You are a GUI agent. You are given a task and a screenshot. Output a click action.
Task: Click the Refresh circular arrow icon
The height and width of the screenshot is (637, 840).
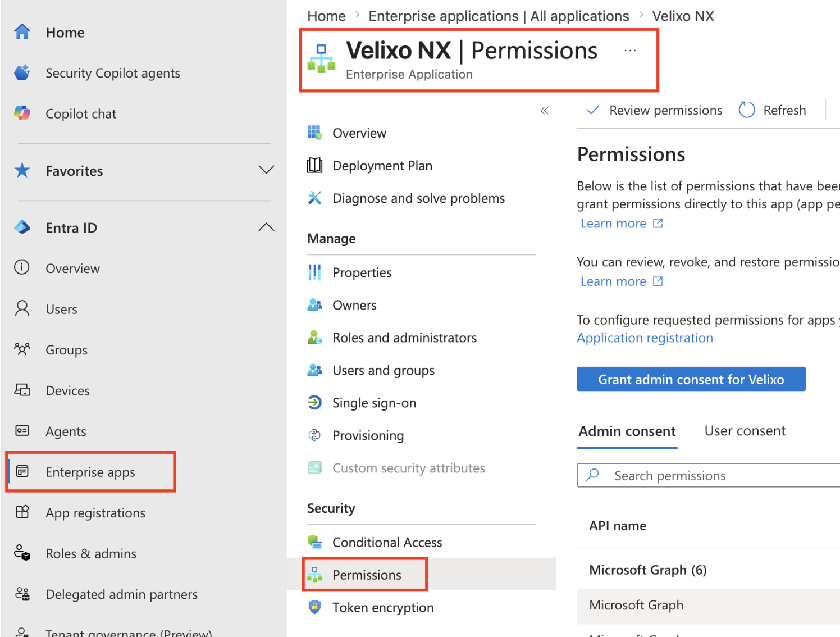747,110
